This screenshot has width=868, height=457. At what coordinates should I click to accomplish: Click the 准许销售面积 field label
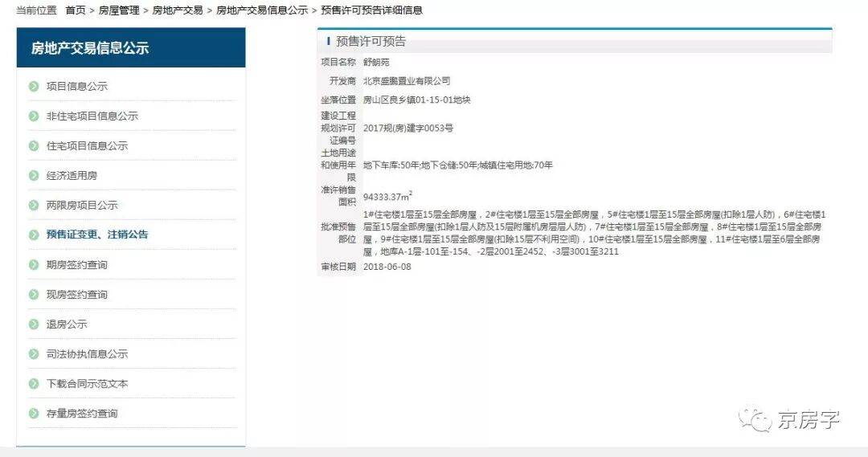(338, 196)
